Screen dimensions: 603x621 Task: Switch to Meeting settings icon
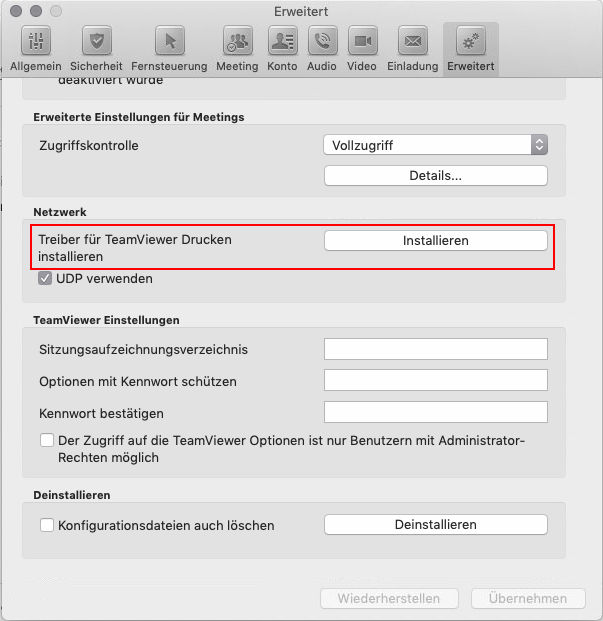click(238, 41)
